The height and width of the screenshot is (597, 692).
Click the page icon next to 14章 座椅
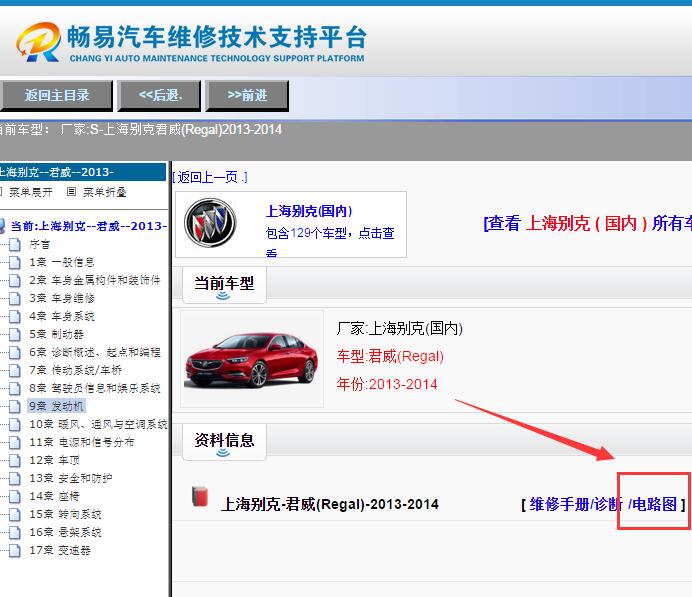[x=15, y=496]
